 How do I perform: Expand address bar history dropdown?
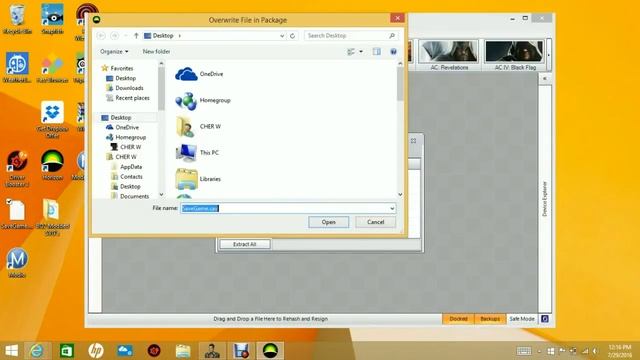pyautogui.click(x=282, y=36)
